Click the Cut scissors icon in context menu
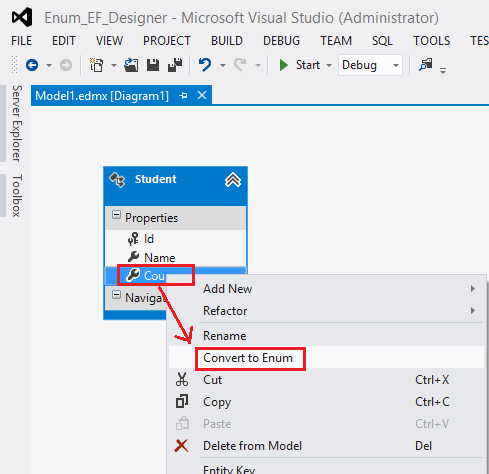489x474 pixels. tap(182, 380)
